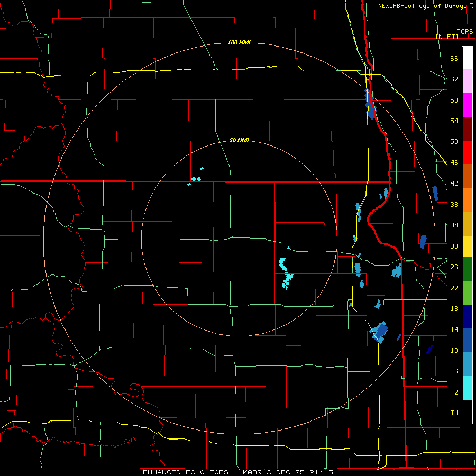Select the '100 NMI' range ring label
The image size is (476, 476).
pos(239,42)
